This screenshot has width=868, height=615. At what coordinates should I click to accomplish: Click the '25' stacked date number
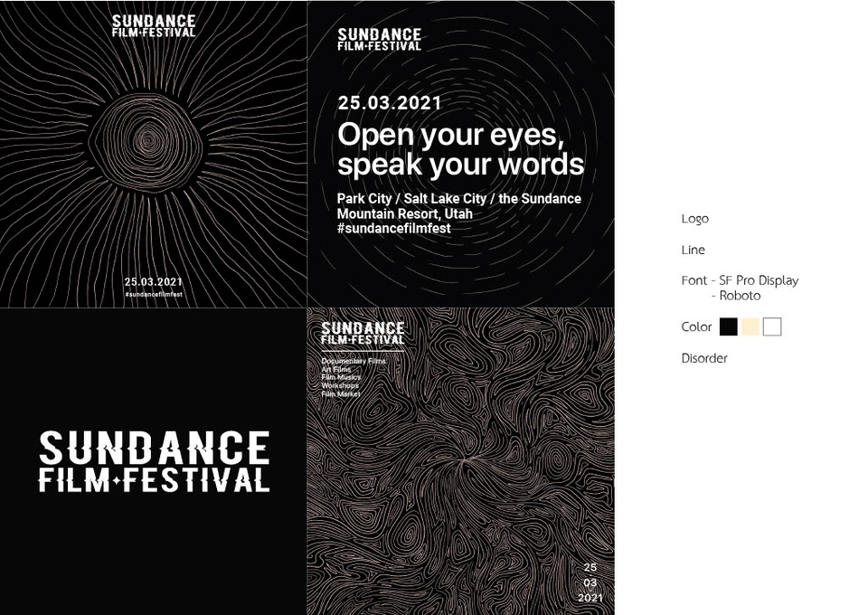click(590, 567)
